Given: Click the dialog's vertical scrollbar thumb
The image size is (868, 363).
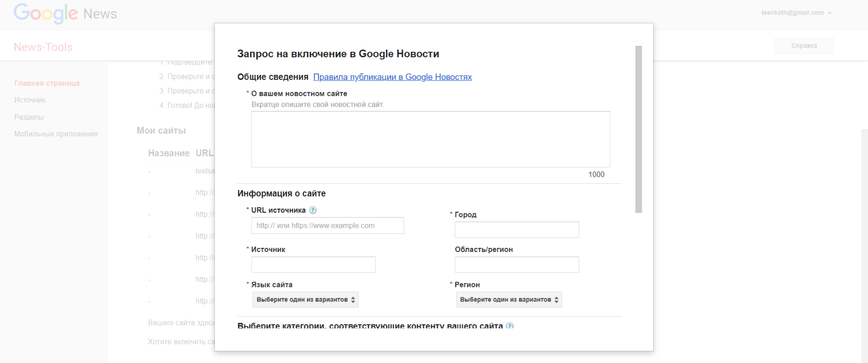Looking at the screenshot, I should (x=639, y=129).
